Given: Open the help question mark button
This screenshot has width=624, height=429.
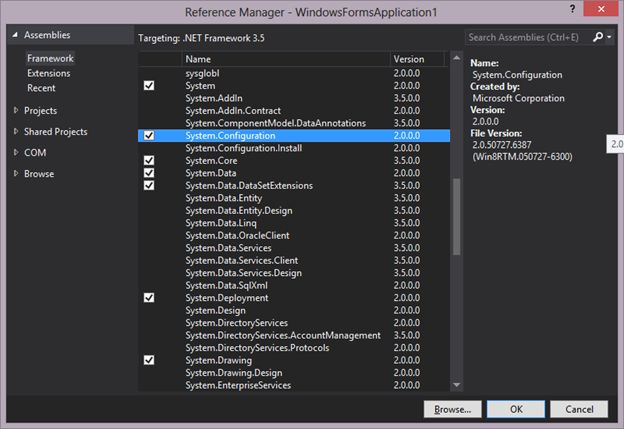Looking at the screenshot, I should click(572, 9).
